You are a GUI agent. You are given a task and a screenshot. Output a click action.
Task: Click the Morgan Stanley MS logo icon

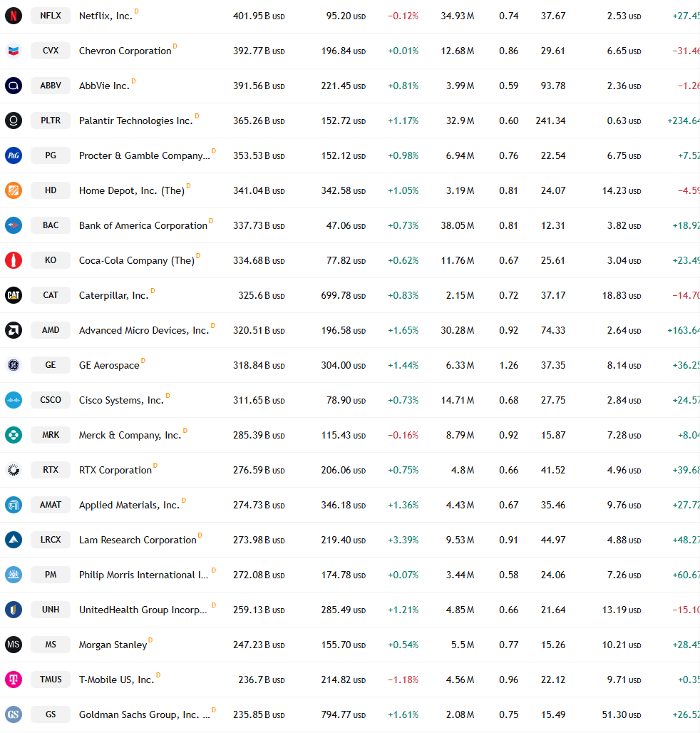tap(14, 645)
